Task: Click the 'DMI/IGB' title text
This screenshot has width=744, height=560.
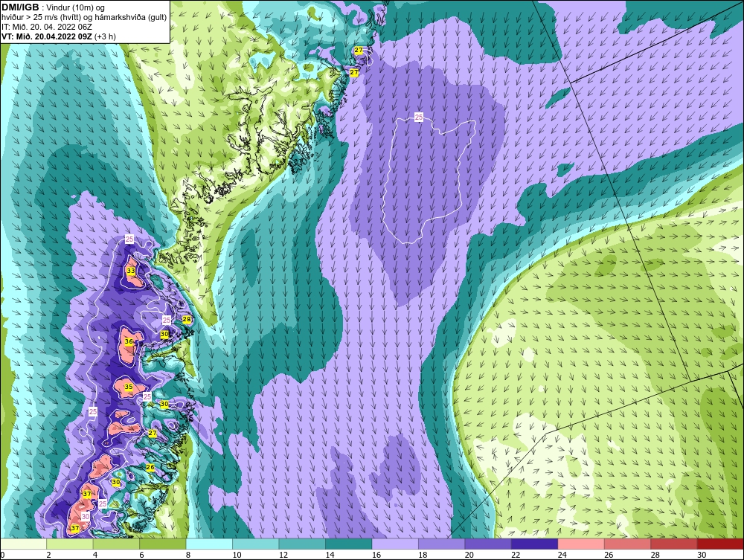Action: point(20,7)
